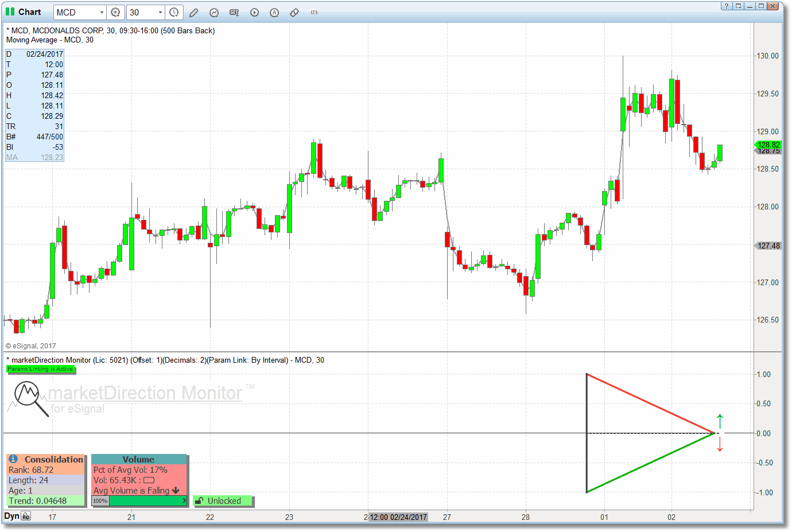Screen dimensions: 792x532
Task: Click the time template clock icon
Action: pos(174,12)
